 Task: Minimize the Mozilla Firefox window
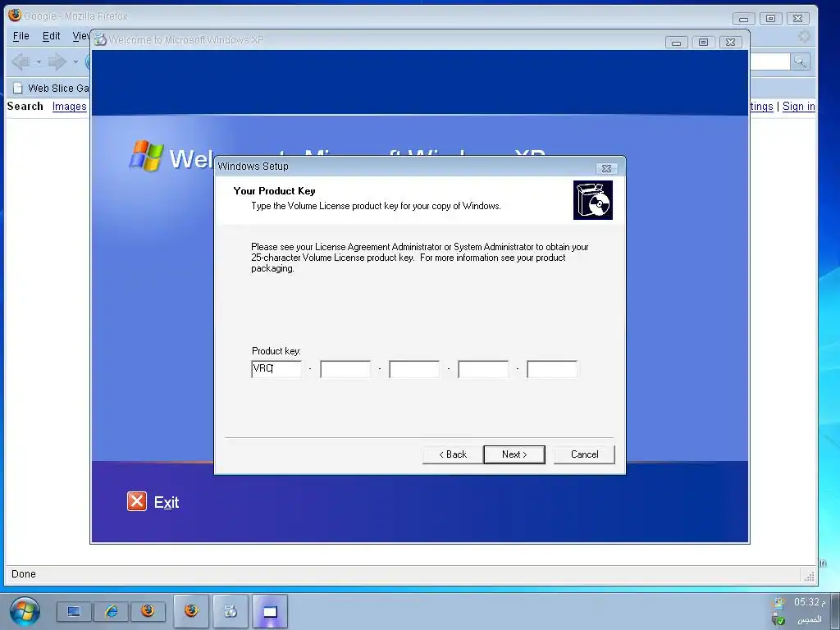[x=743, y=19]
